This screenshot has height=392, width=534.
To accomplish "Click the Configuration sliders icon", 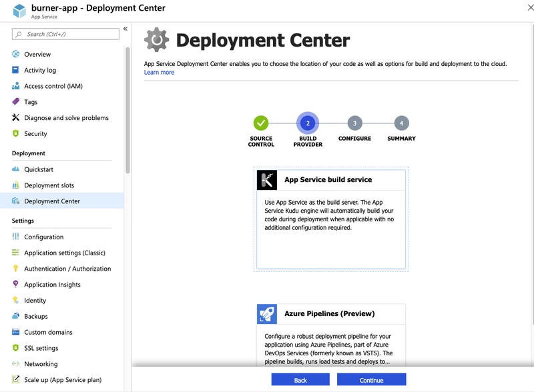I will tap(15, 237).
